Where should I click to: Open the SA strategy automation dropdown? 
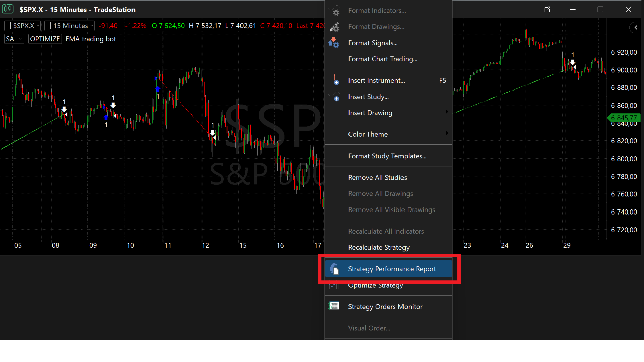pos(14,39)
